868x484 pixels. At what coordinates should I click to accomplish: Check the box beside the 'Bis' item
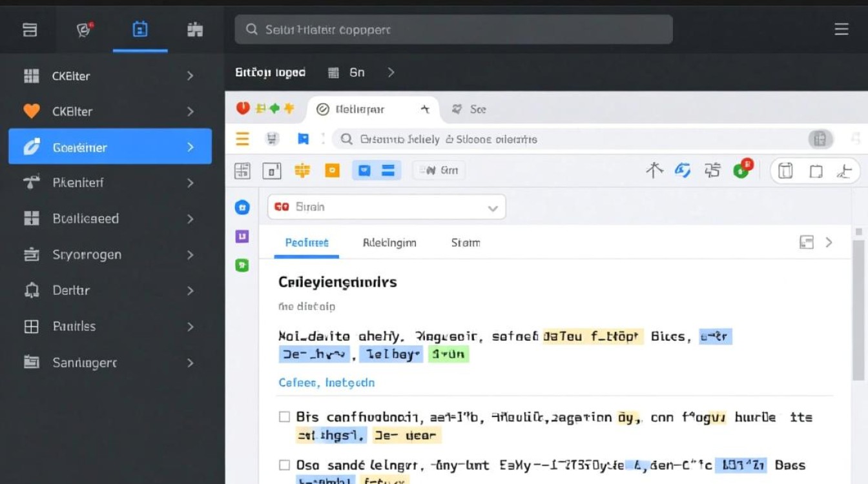(x=284, y=417)
